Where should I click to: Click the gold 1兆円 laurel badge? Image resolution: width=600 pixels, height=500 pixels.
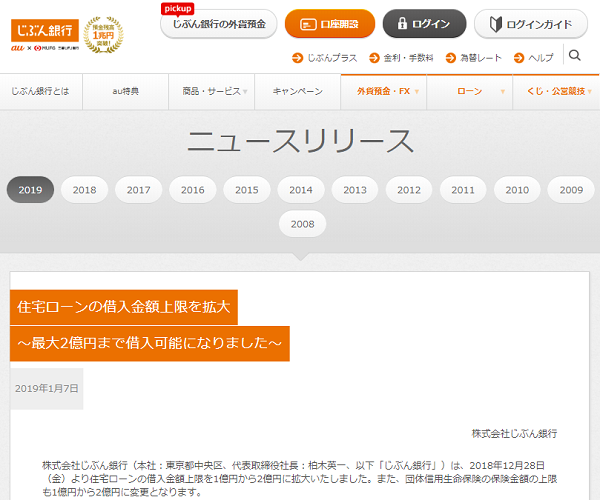click(103, 35)
